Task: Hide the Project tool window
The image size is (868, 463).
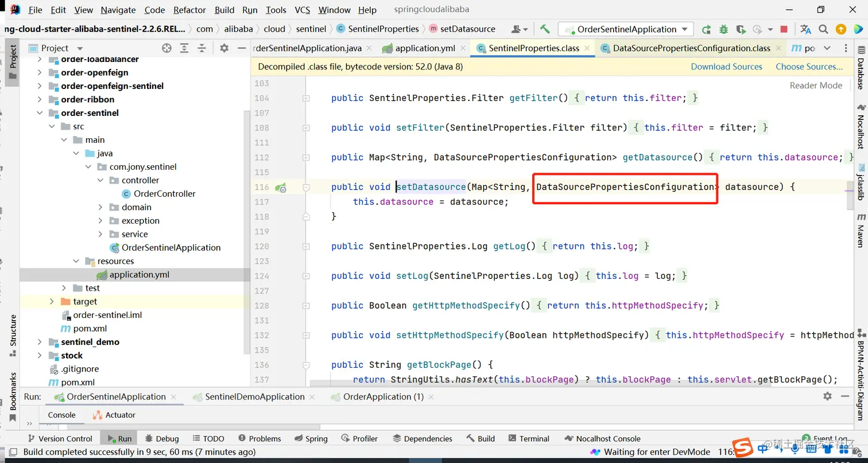Action: 241,48
